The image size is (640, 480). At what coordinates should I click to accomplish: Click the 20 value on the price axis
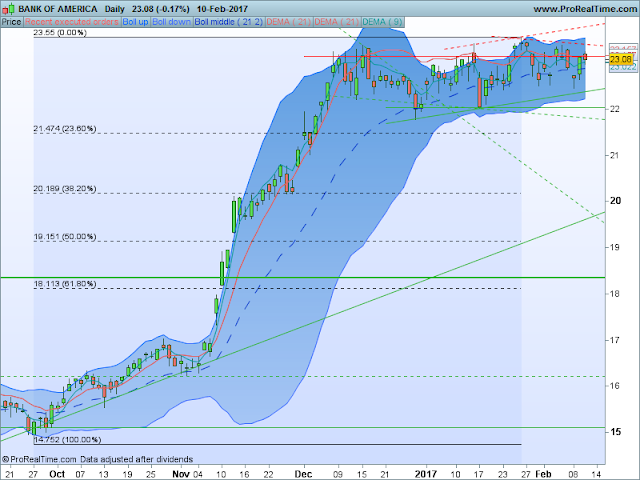pos(615,201)
